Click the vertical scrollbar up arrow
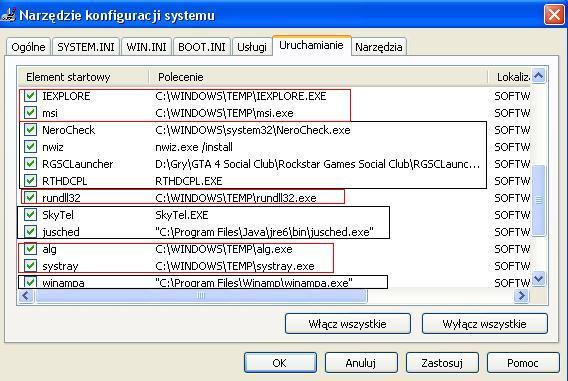Screen dimensions: 568x381 click(539, 76)
